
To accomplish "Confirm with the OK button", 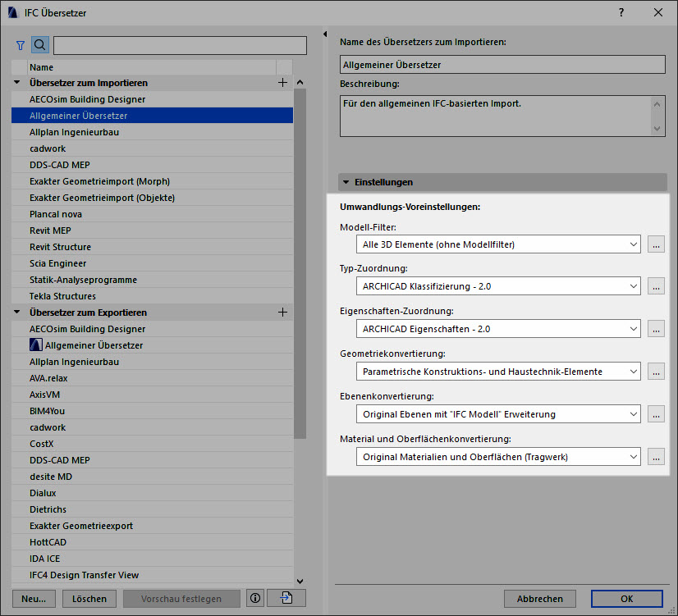I will pos(626,598).
